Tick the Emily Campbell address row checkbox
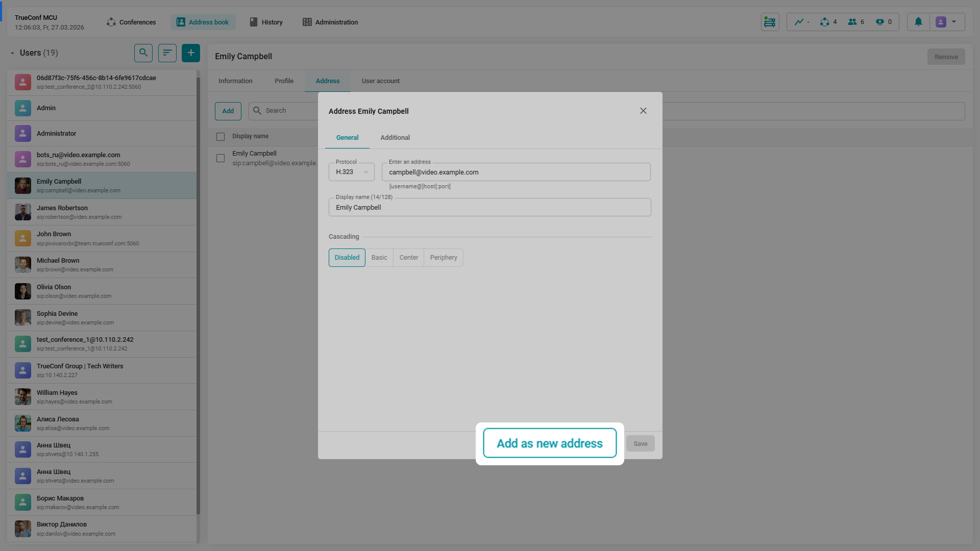The width and height of the screenshot is (980, 551). pos(220,158)
